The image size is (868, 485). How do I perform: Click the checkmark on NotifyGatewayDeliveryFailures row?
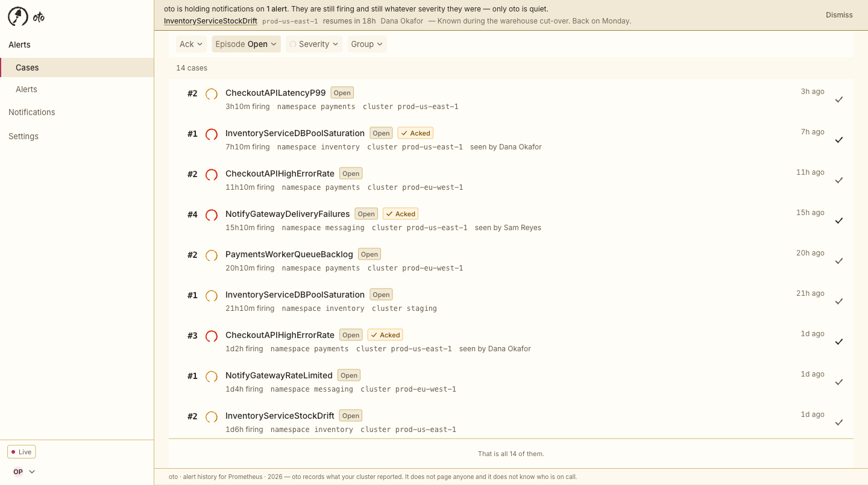[839, 221]
